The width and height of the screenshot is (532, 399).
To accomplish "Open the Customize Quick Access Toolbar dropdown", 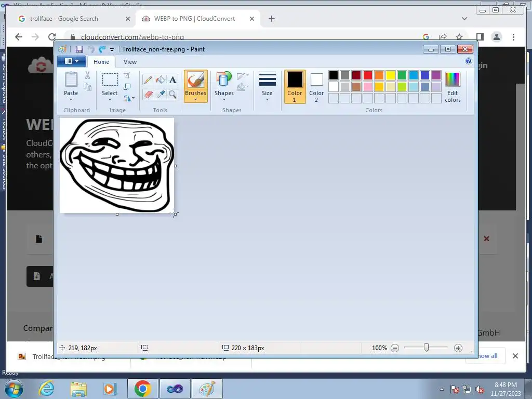I will [x=112, y=49].
